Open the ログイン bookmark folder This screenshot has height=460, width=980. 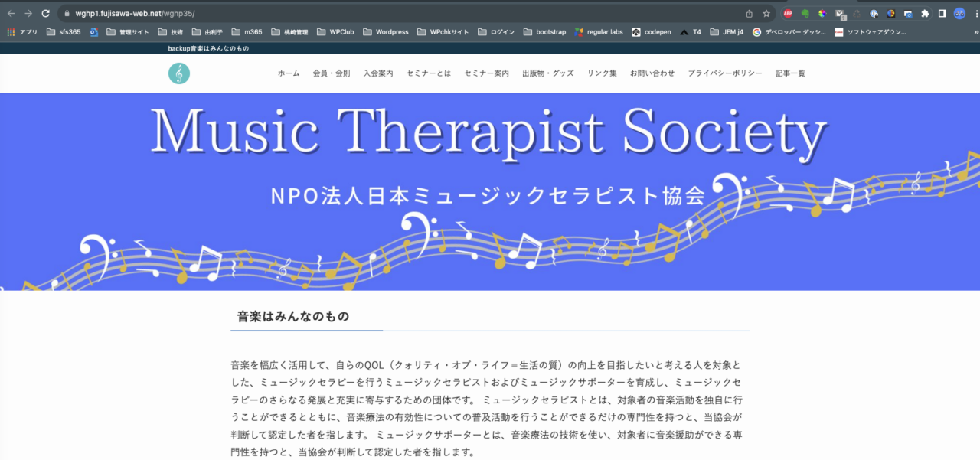[496, 32]
